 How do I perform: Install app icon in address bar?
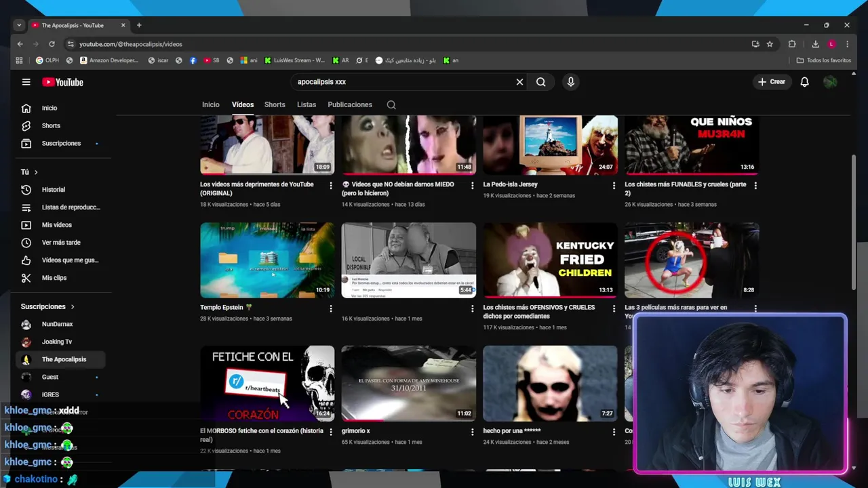click(755, 44)
